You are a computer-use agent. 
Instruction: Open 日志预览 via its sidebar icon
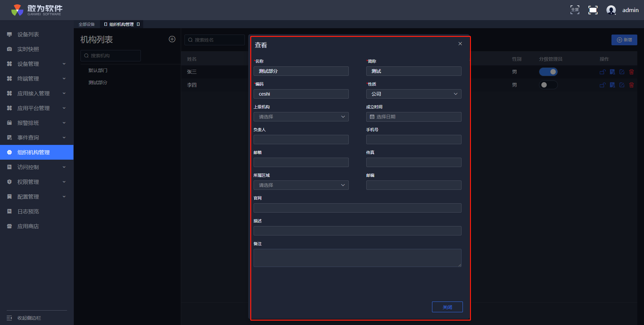click(x=9, y=211)
